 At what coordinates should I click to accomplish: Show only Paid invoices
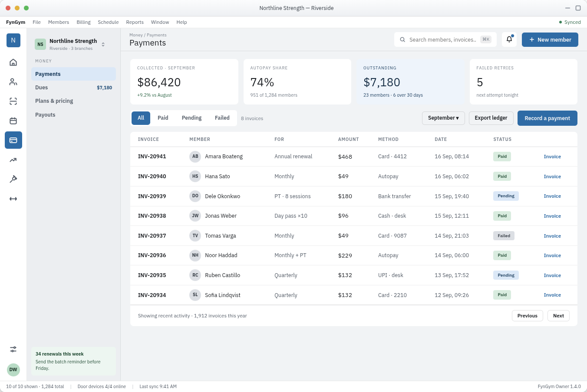(x=163, y=118)
